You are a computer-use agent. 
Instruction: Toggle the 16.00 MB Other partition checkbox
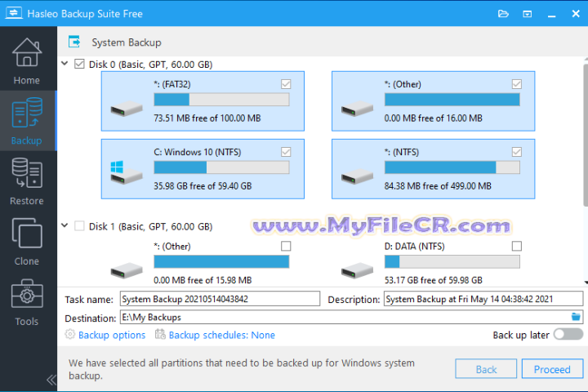(517, 84)
